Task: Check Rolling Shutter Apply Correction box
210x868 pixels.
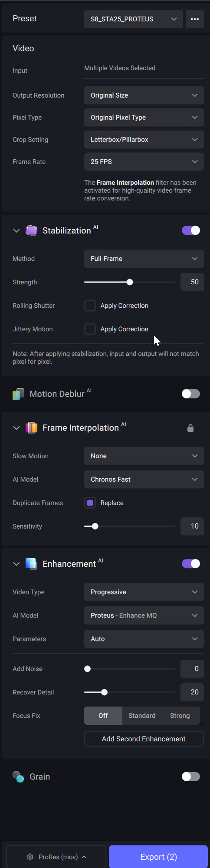Action: (x=90, y=306)
